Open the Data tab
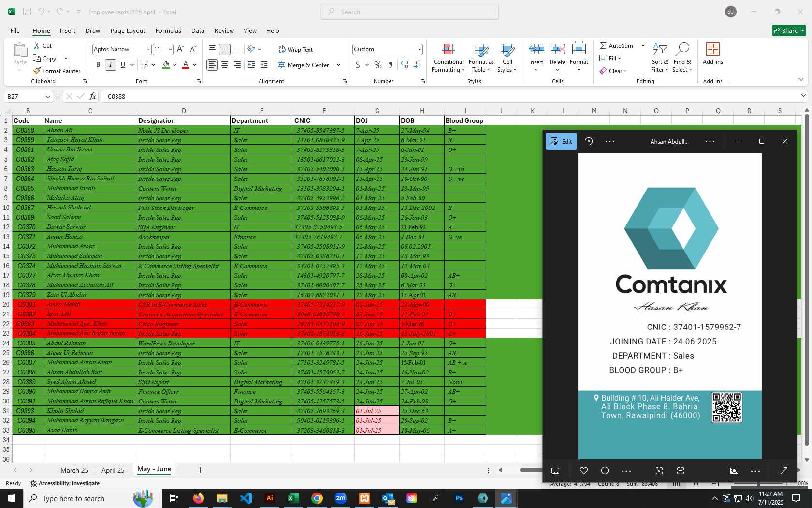 coord(198,30)
